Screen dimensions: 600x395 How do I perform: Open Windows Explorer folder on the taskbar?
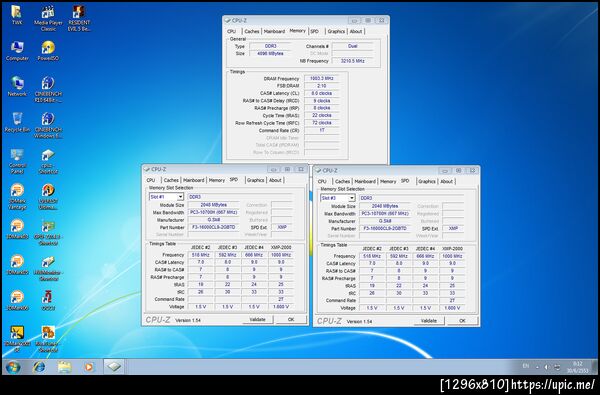(x=64, y=367)
